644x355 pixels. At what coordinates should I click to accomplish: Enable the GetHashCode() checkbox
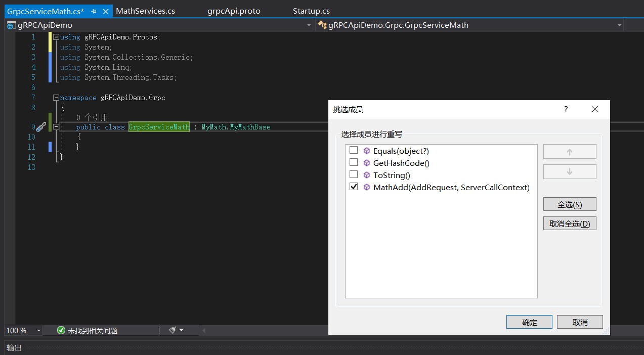[x=354, y=162]
